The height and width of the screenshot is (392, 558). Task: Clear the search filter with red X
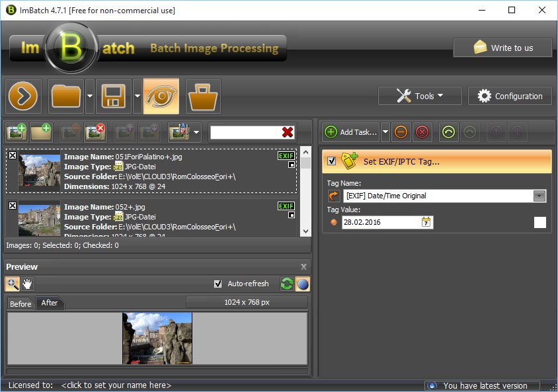point(287,132)
